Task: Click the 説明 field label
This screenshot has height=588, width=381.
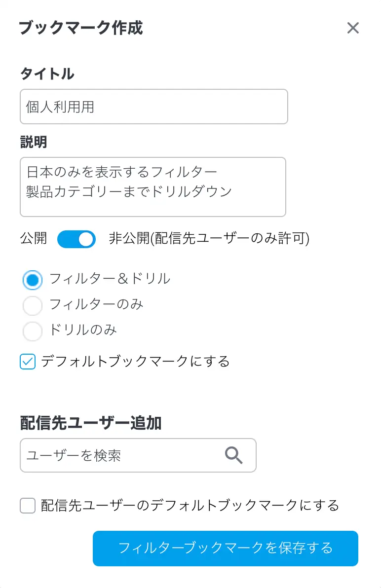Action: 34,142
